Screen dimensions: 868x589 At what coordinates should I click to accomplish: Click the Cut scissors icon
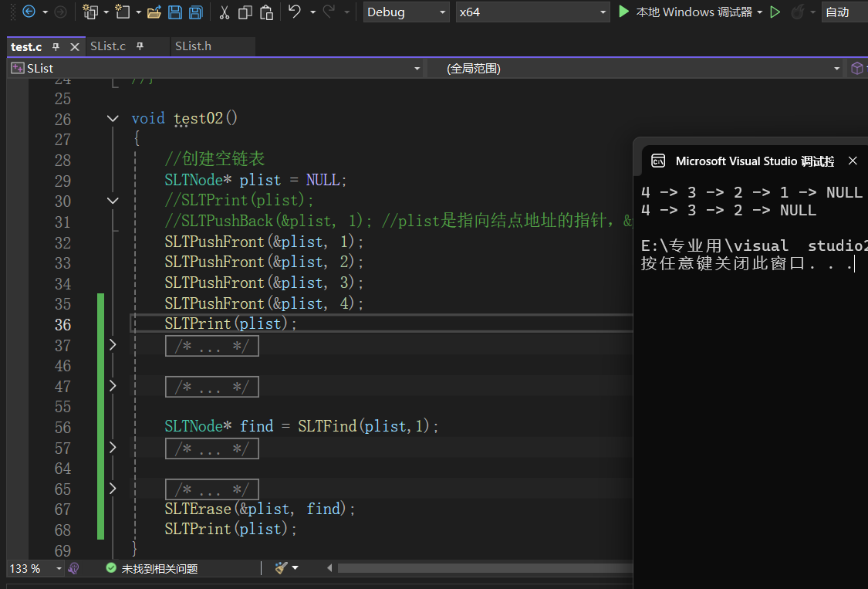(225, 12)
